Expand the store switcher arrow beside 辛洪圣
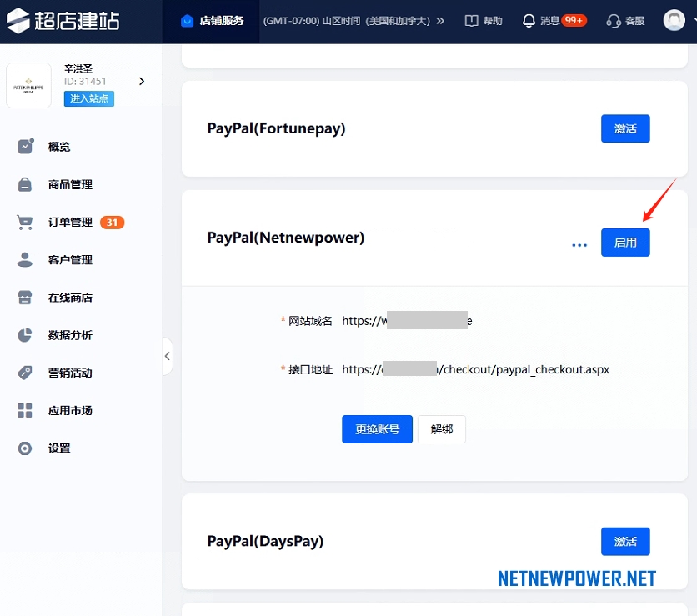 142,82
